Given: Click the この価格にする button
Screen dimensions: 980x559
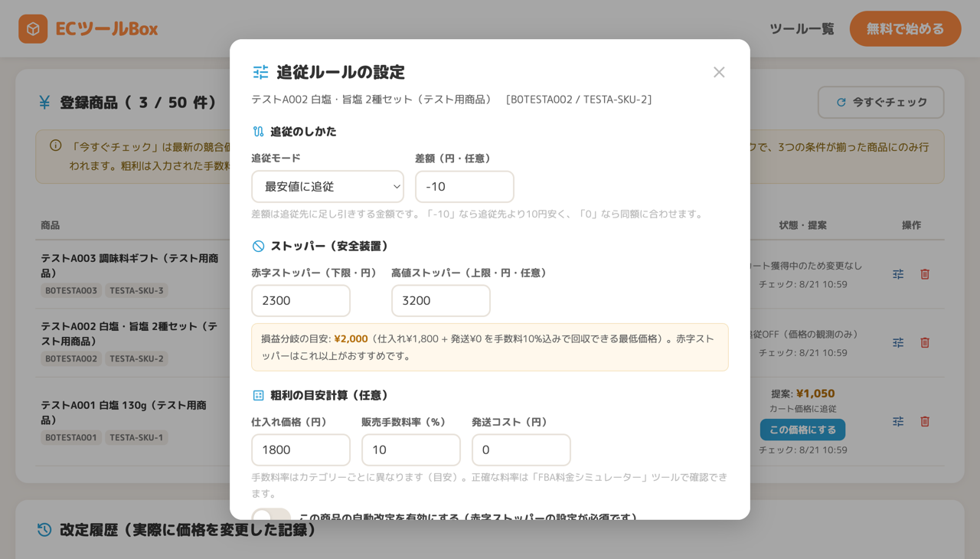Looking at the screenshot, I should [x=802, y=430].
